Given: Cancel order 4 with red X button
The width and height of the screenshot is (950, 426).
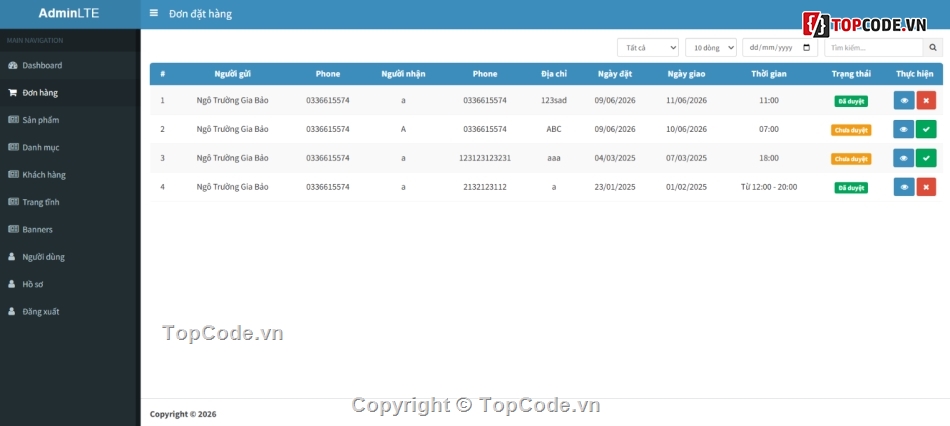Looking at the screenshot, I should click(926, 187).
